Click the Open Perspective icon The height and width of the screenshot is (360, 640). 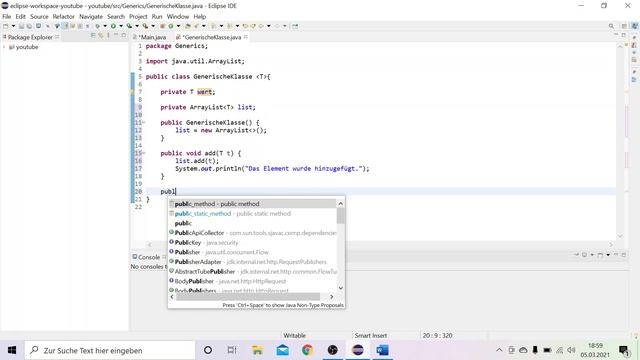tap(624, 26)
